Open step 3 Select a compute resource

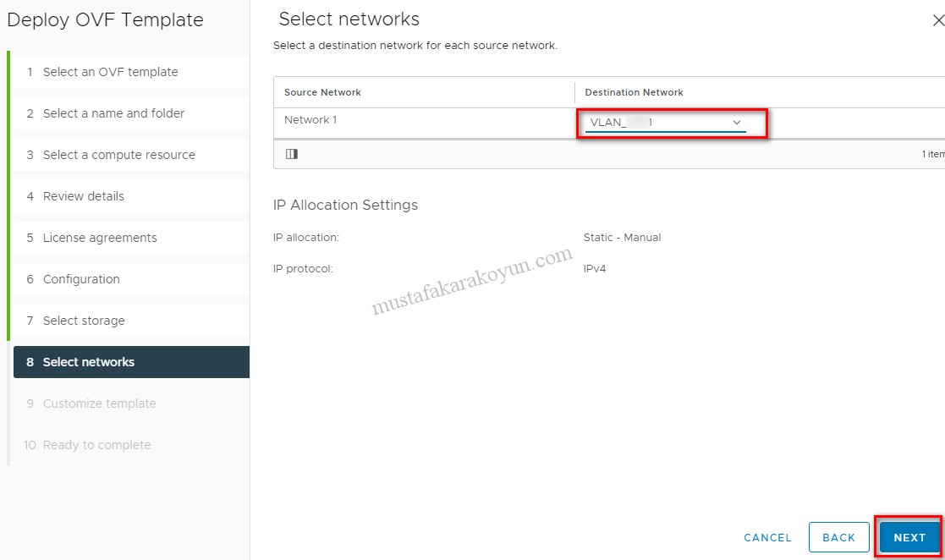118,155
